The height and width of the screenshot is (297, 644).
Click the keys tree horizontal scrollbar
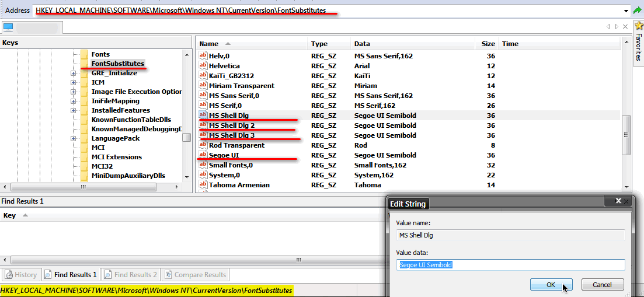point(83,187)
